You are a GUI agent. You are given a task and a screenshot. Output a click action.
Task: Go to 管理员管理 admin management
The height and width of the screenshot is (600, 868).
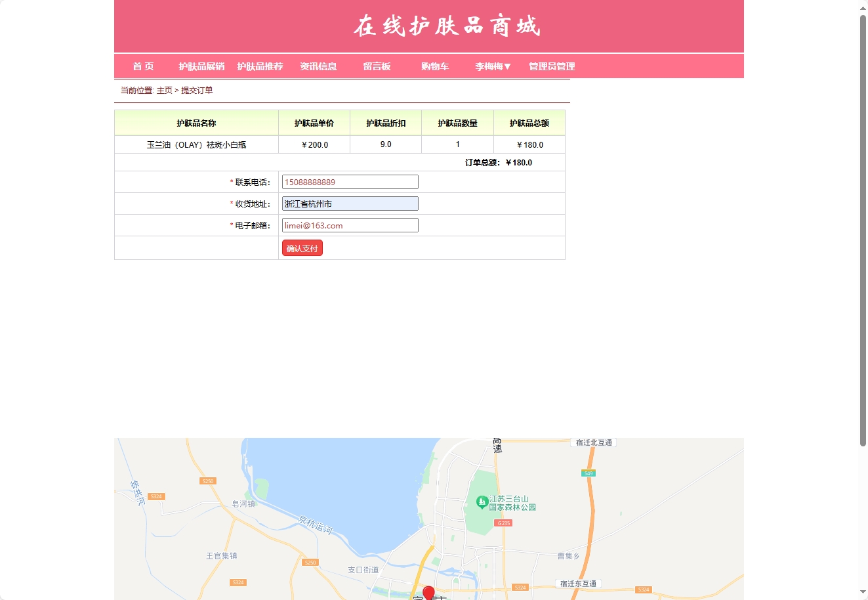click(551, 66)
